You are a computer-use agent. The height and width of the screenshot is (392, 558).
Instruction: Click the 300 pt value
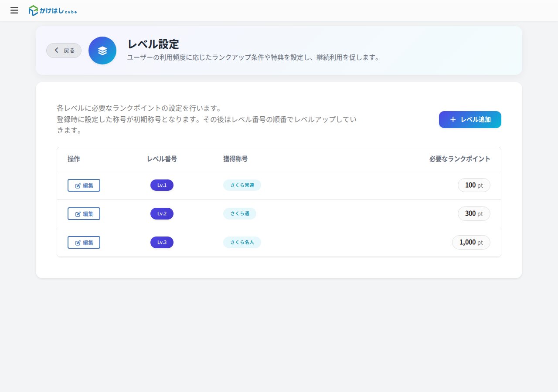474,214
